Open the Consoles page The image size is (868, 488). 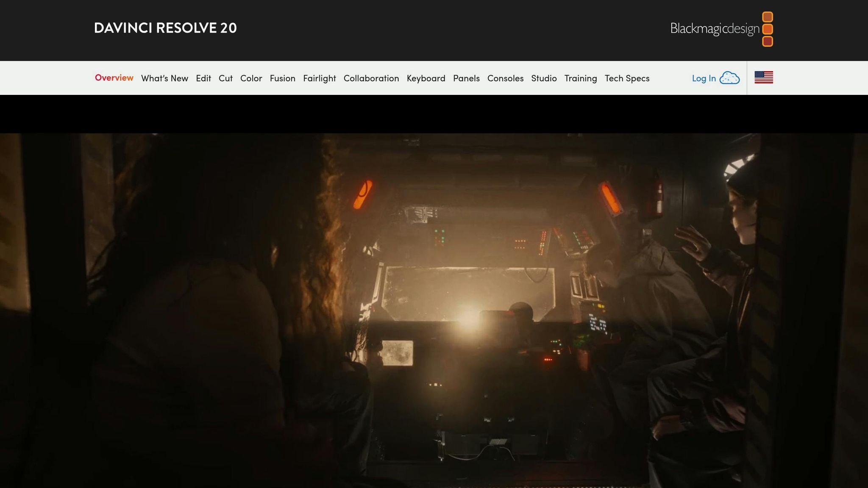tap(505, 78)
